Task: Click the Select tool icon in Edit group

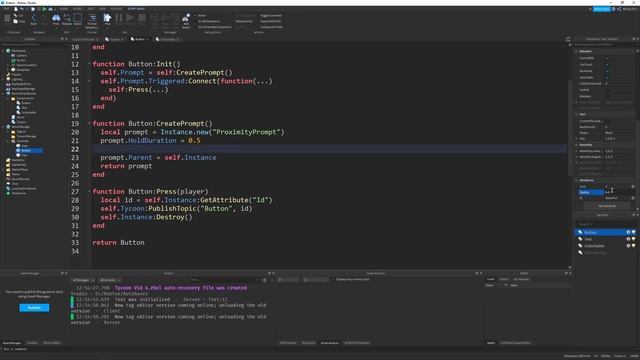Action: 78,18
